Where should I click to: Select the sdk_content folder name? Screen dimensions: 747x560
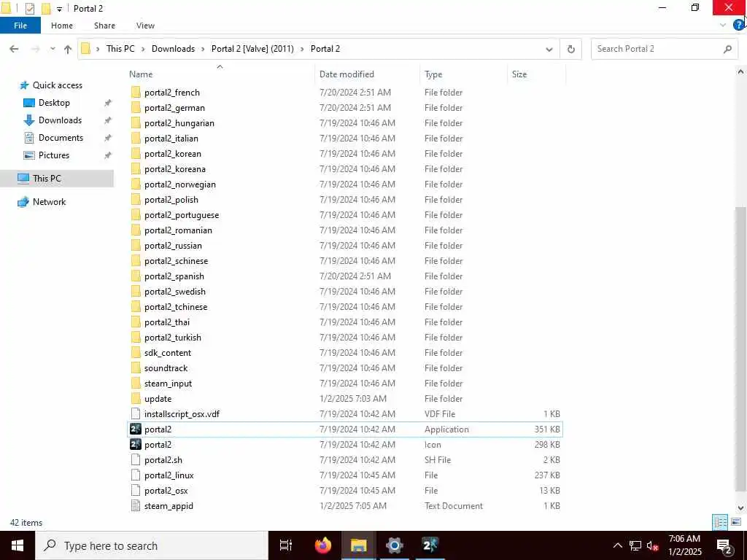(x=168, y=353)
